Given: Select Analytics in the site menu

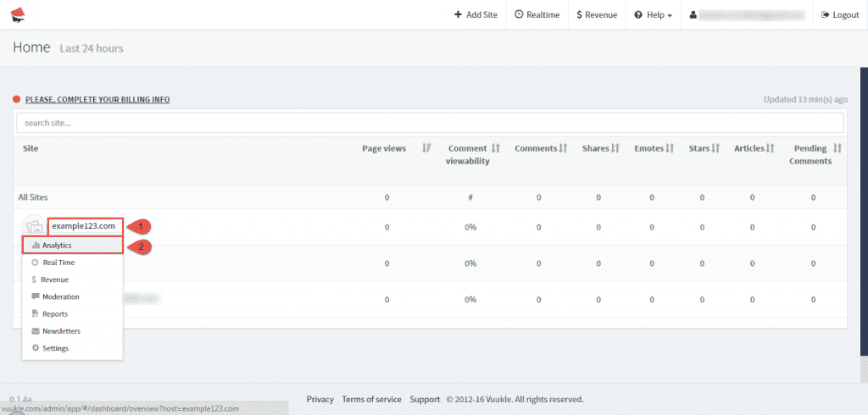Looking at the screenshot, I should pos(57,246).
